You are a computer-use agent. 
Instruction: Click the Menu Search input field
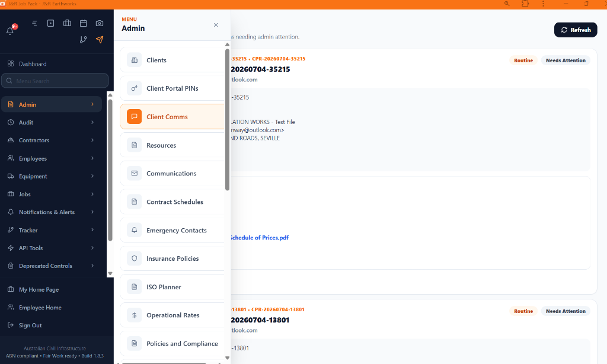(55, 81)
